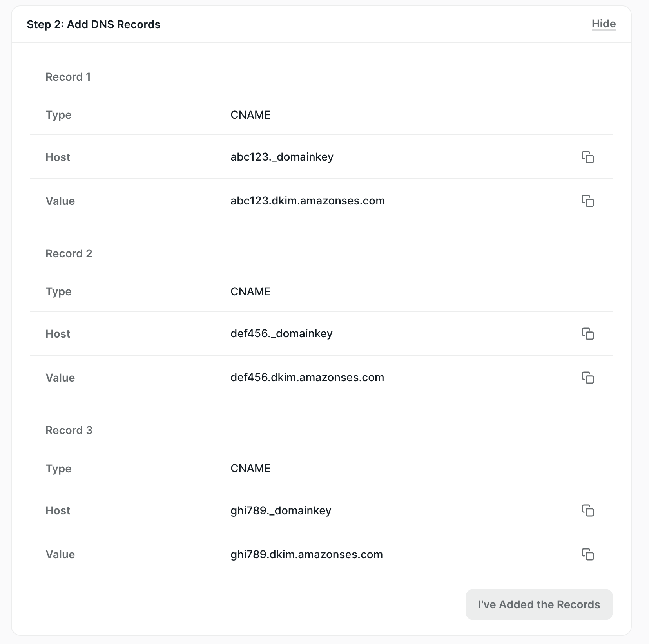This screenshot has width=649, height=644.
Task: Click the abc123._domainkey host text
Action: (282, 157)
